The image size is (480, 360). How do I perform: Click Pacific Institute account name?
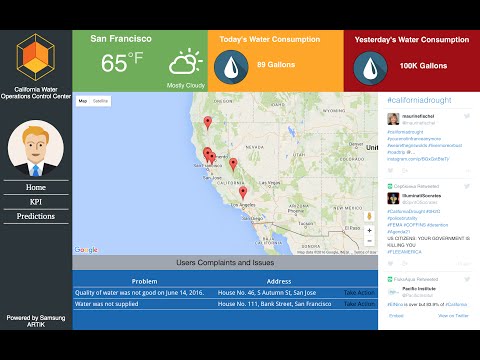coord(419,289)
